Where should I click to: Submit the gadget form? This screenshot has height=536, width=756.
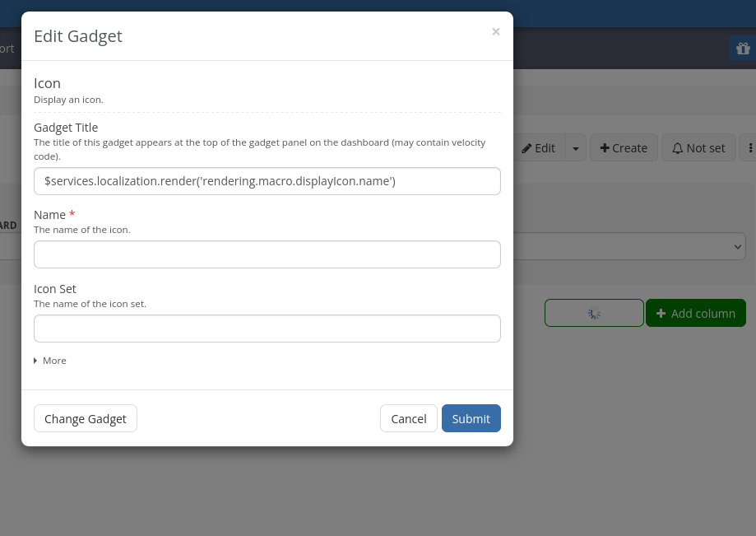[471, 418]
